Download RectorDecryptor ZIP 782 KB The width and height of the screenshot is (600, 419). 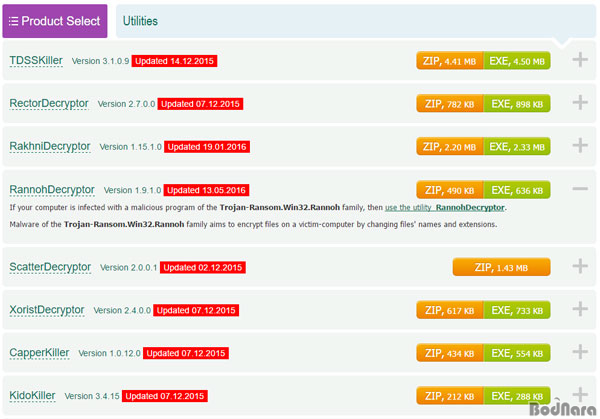(450, 104)
